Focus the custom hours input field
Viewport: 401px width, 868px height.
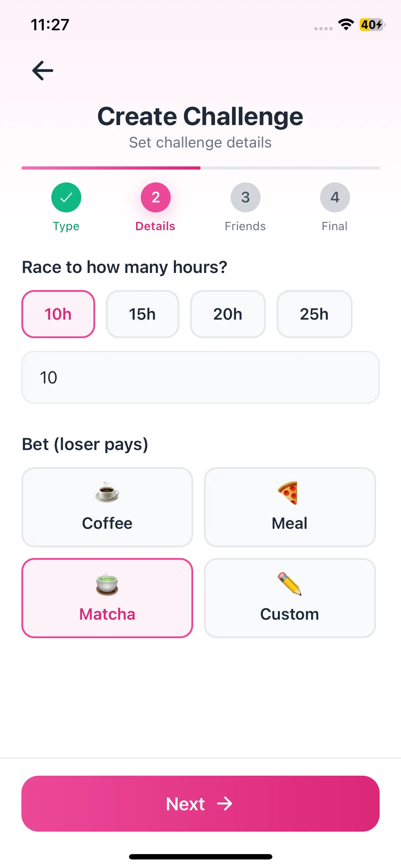coord(200,377)
